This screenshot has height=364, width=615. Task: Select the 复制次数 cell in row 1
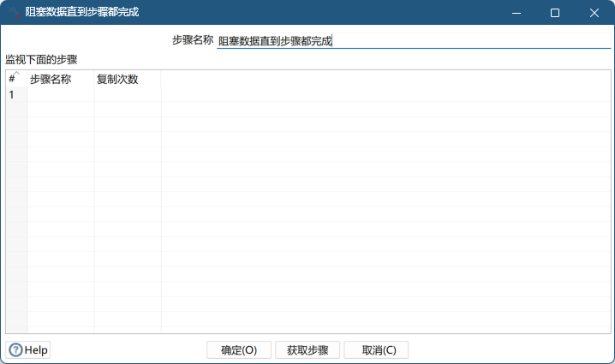coord(127,95)
